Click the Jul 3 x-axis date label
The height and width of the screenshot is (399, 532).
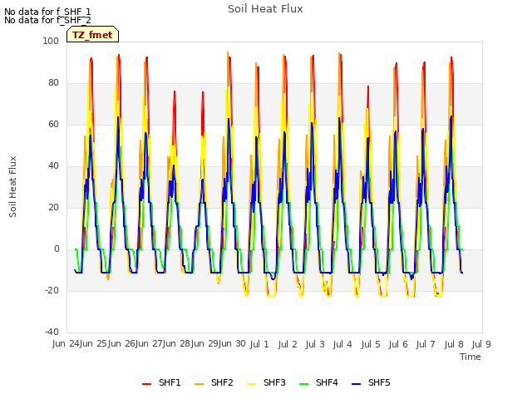click(315, 345)
